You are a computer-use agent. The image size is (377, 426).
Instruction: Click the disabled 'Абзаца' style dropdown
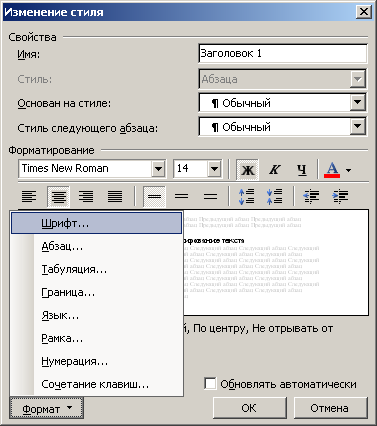pos(282,79)
